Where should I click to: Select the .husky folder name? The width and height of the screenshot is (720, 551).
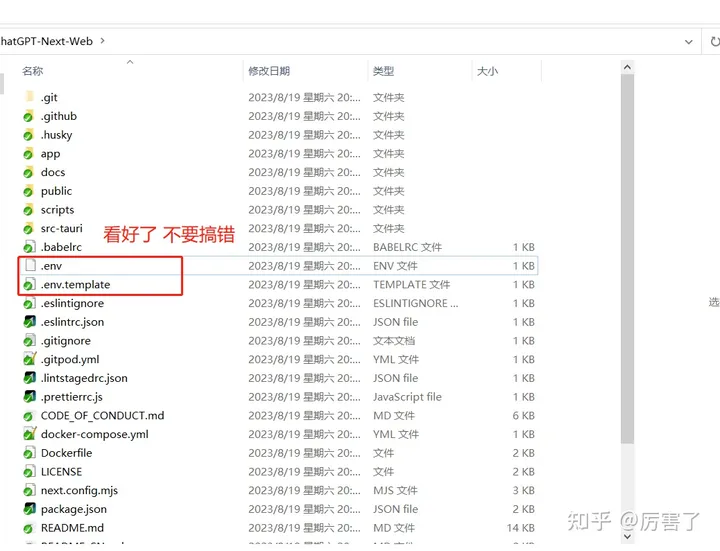point(56,135)
